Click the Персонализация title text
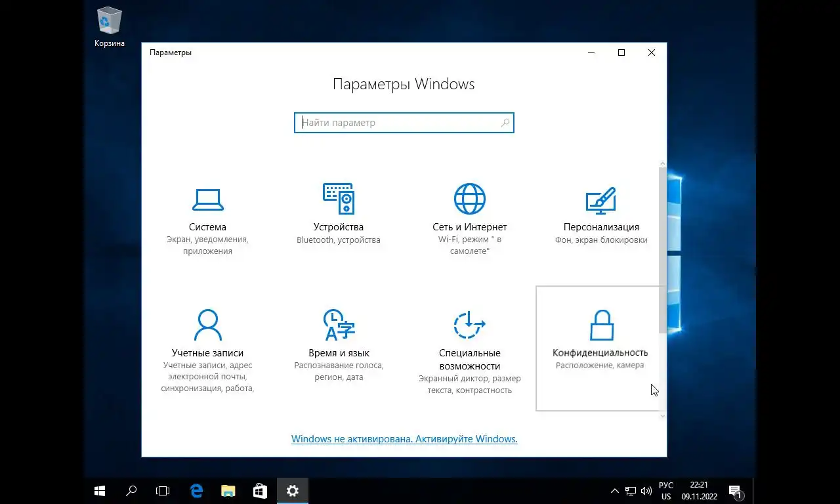Viewport: 840px width, 504px height. 601,227
